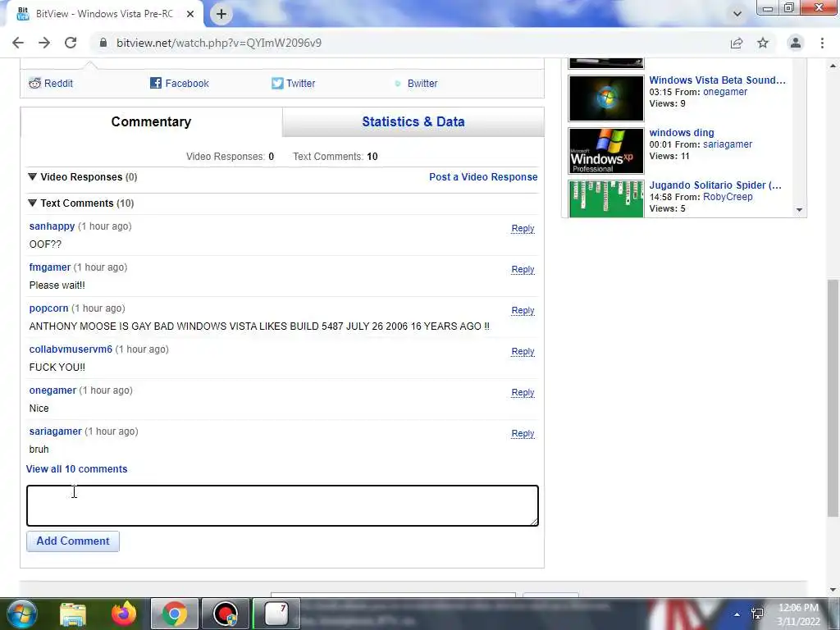Open Chrome's three-dot menu
Image resolution: width=840 pixels, height=630 pixels.
(x=822, y=43)
